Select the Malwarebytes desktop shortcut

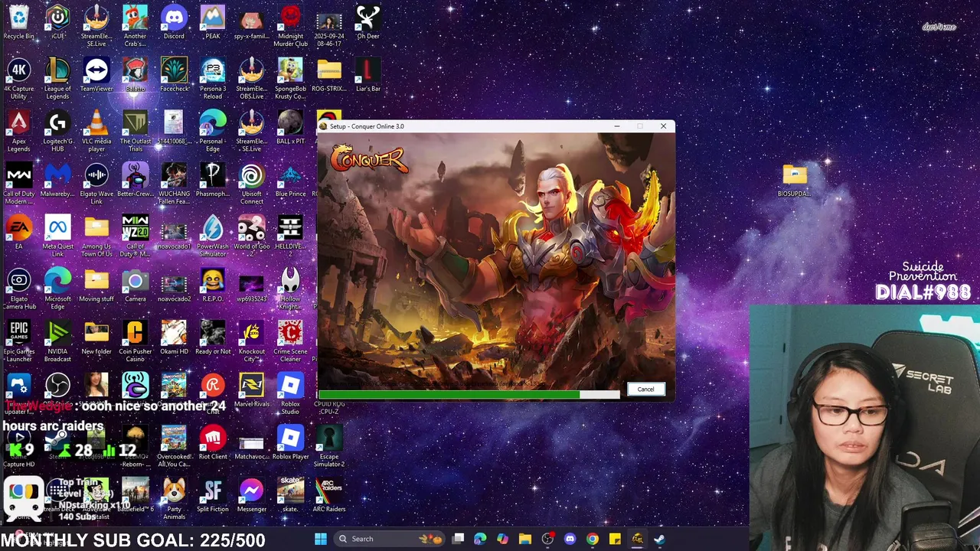pyautogui.click(x=57, y=181)
